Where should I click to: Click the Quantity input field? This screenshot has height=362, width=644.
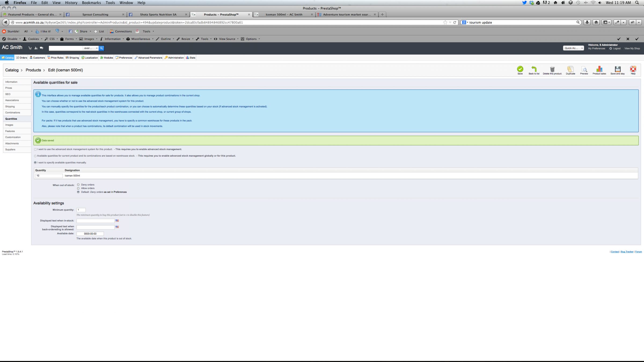49,176
